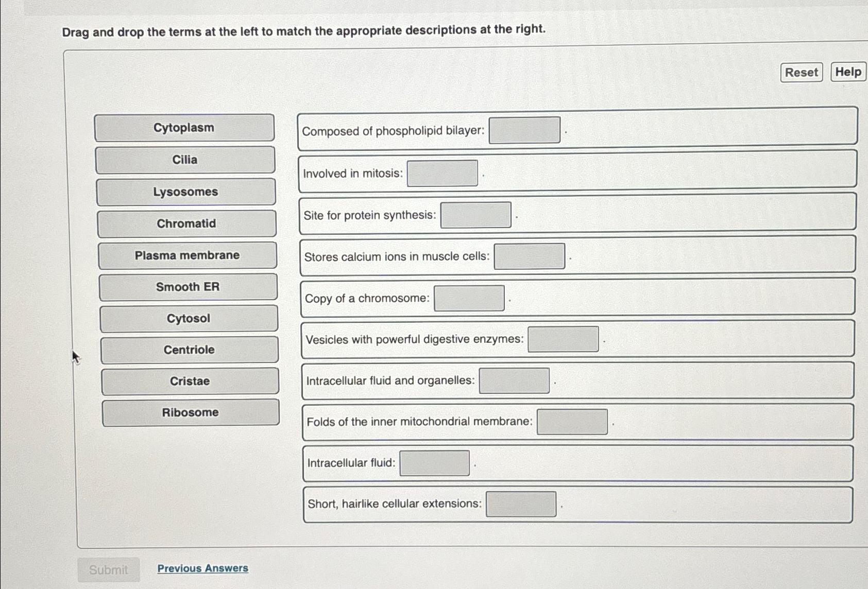This screenshot has height=589, width=868.
Task: Select the Centriole term tile
Action: [x=189, y=350]
